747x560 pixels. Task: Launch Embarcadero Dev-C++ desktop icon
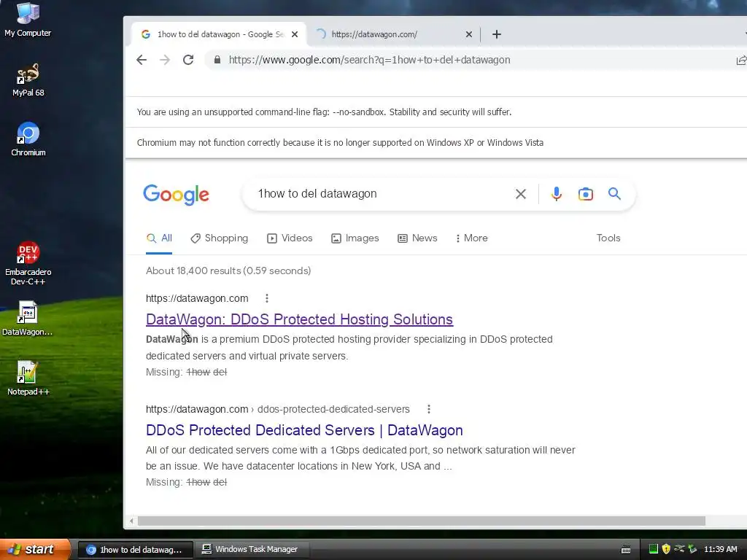pos(28,263)
